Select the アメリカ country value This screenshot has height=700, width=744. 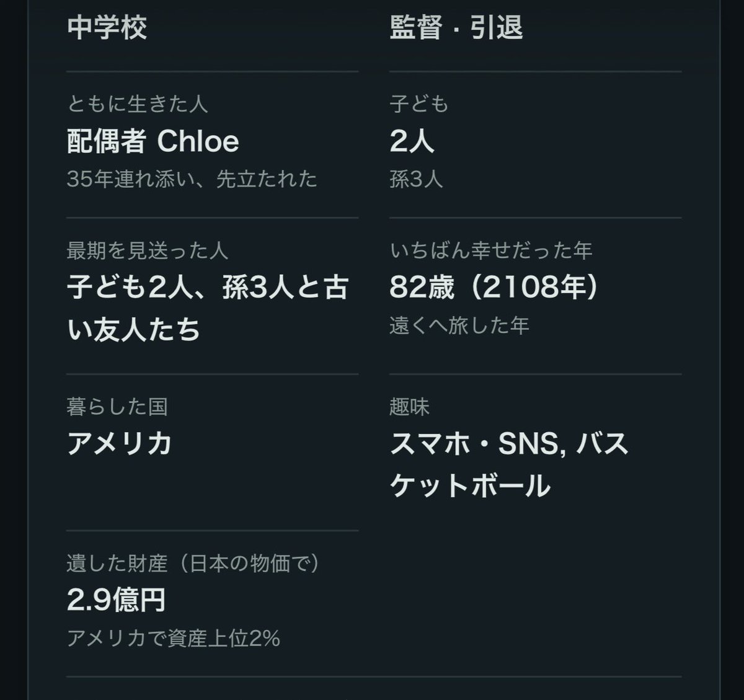coord(120,444)
